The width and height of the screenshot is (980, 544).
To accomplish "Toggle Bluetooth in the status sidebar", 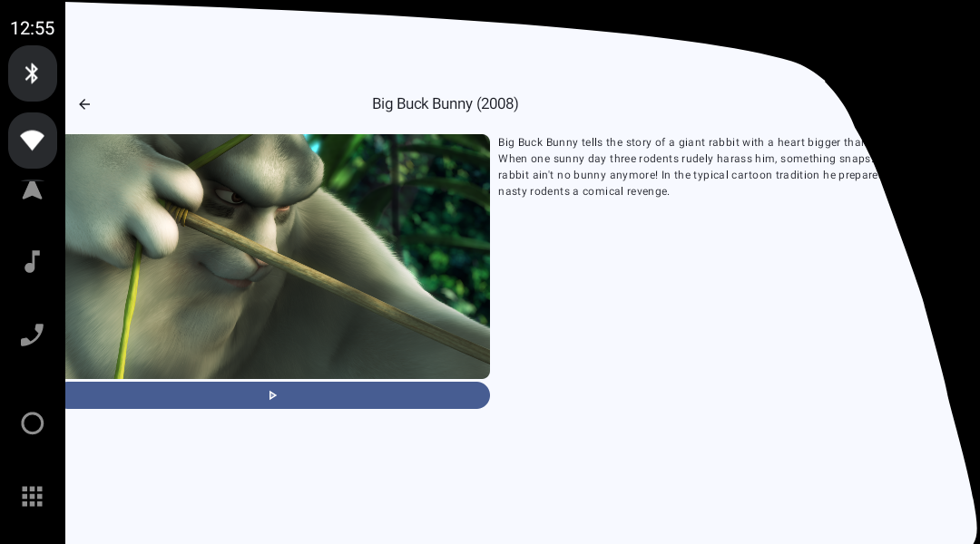I will pos(33,73).
